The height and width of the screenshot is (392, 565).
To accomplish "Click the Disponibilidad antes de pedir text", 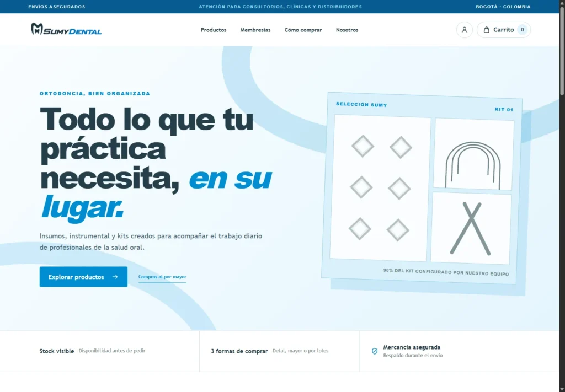I will tap(112, 351).
